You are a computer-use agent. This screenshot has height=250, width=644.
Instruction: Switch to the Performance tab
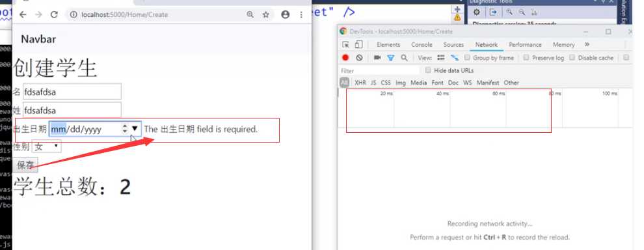click(526, 45)
